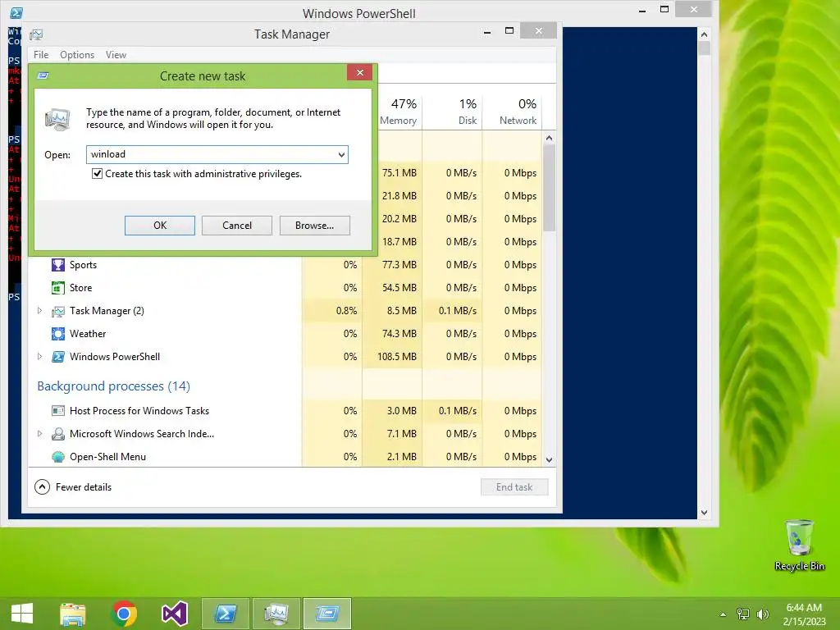Click the Store app icon

coord(58,288)
